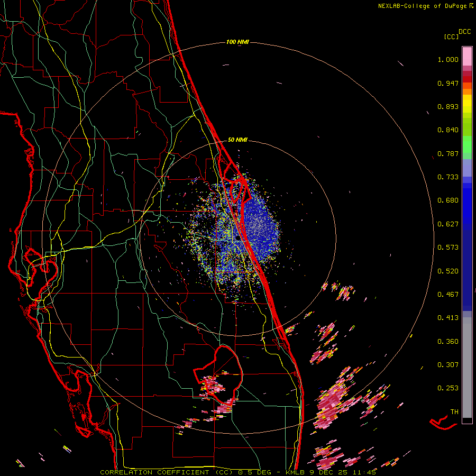Click the 0.573 value on color scale
This screenshot has width=476, height=476.
[448, 248]
